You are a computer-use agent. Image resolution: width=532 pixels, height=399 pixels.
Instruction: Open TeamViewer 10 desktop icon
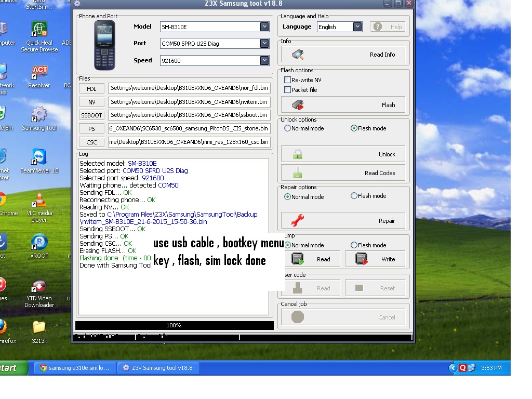pyautogui.click(x=39, y=161)
